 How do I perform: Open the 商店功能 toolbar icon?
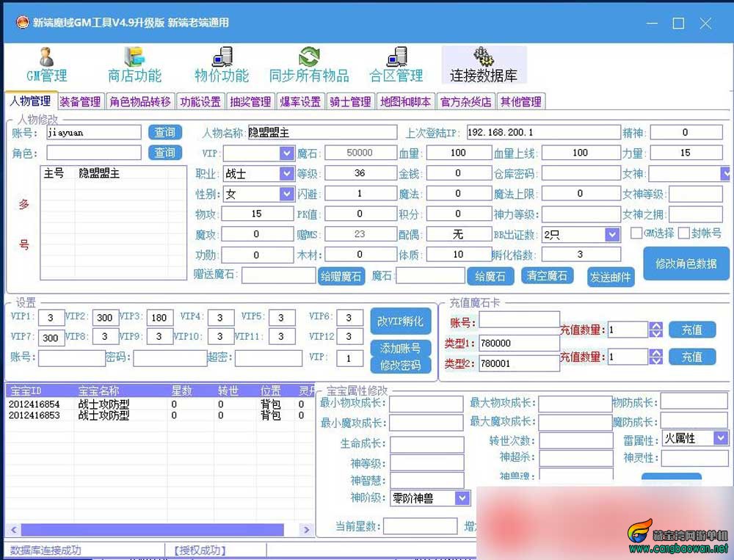pyautogui.click(x=134, y=57)
